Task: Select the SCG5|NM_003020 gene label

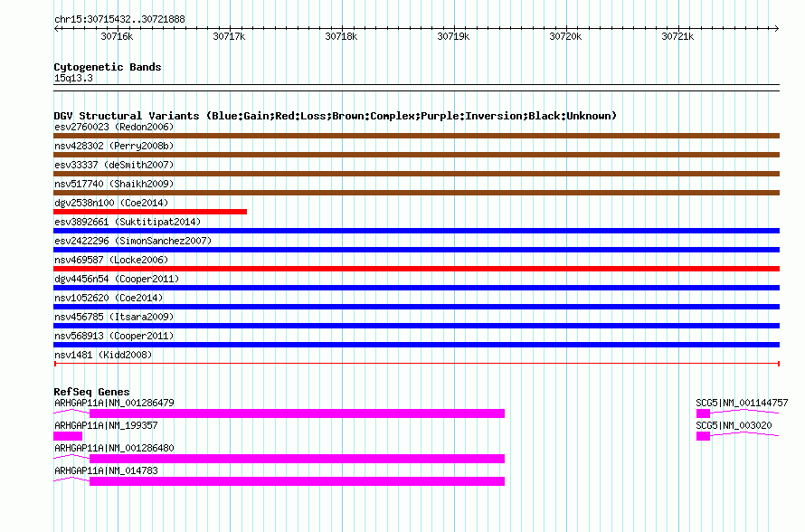Action: (x=734, y=426)
